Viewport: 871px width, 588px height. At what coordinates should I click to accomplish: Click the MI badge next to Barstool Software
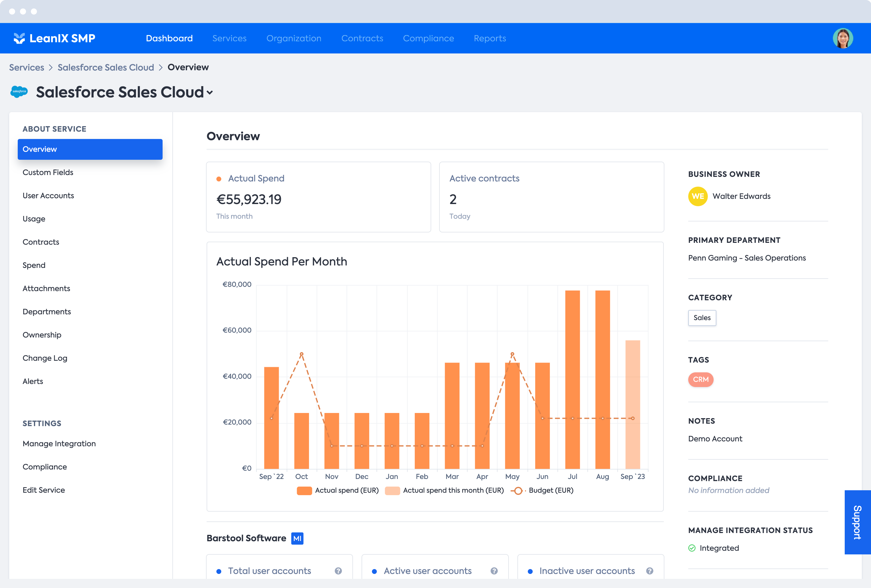(x=297, y=539)
